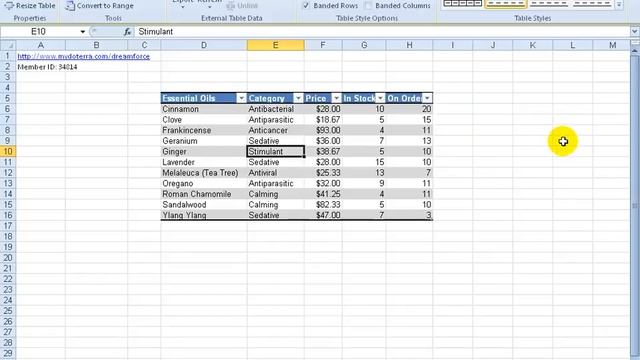Select the Geranium cell

click(204, 140)
